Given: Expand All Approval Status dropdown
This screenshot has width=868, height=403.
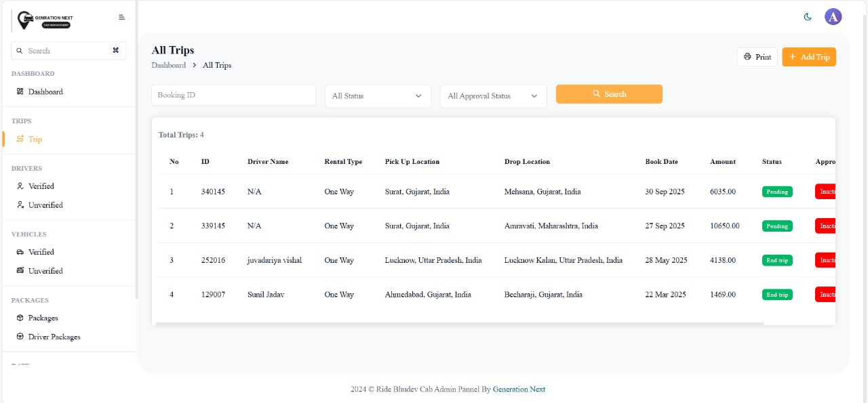Looking at the screenshot, I should pos(493,96).
